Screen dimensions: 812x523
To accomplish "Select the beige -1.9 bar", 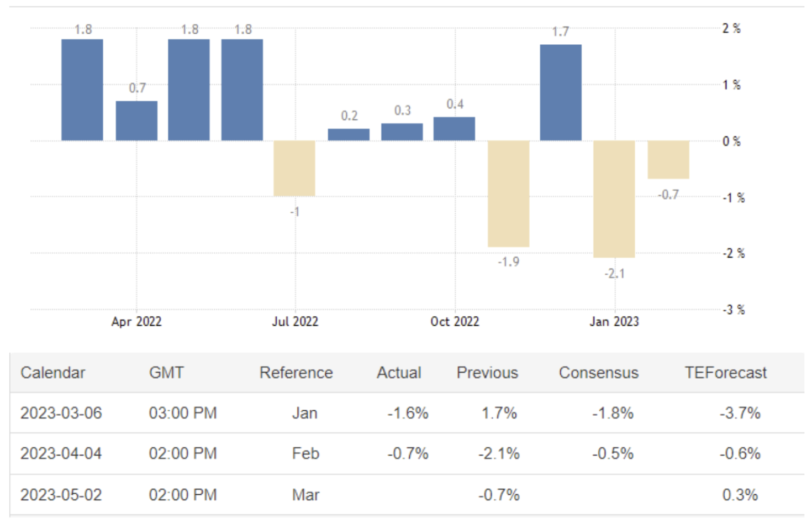I will coord(508,193).
